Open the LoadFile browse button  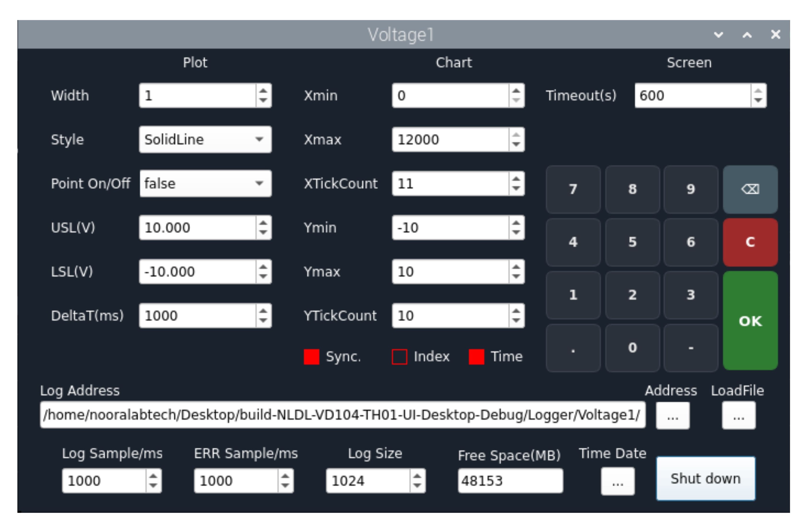click(739, 415)
